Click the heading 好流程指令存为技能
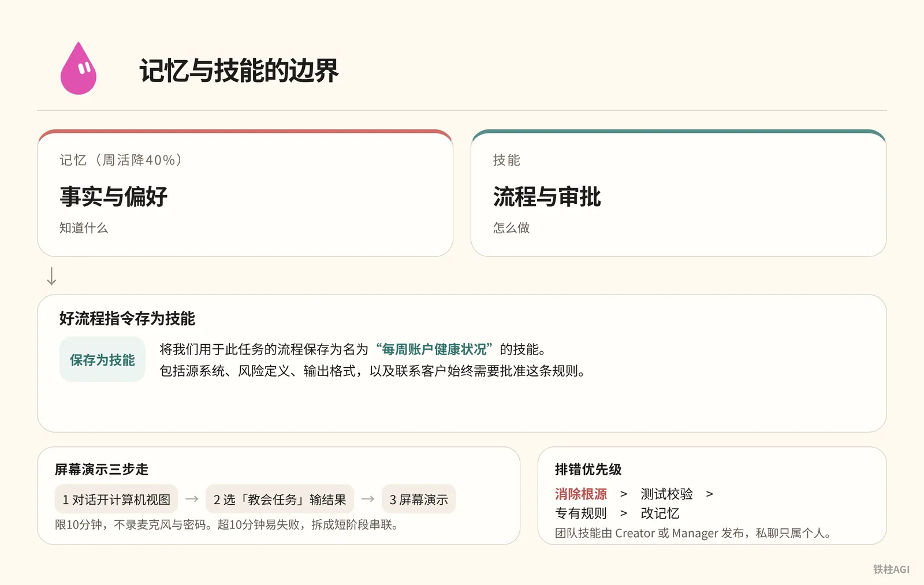The height and width of the screenshot is (585, 924). click(127, 318)
